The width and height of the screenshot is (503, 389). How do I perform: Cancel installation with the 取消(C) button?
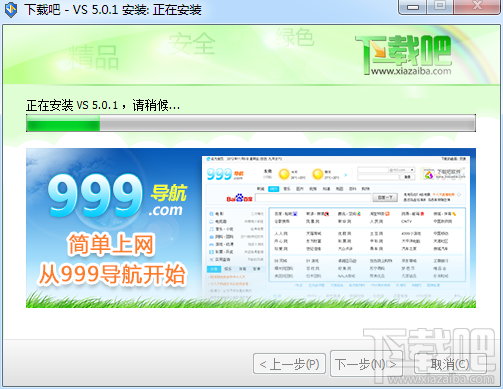450,364
